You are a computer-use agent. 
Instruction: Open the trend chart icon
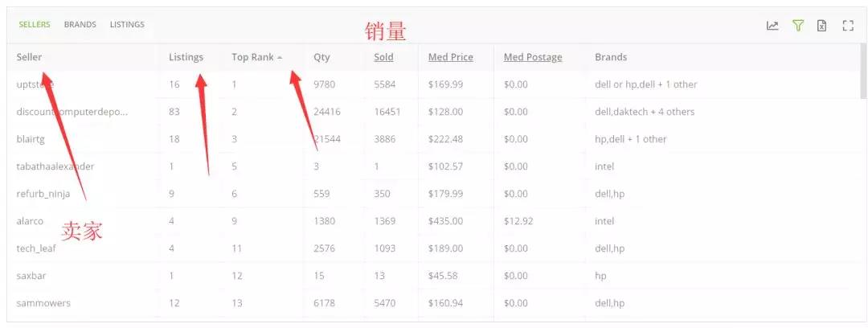(772, 26)
